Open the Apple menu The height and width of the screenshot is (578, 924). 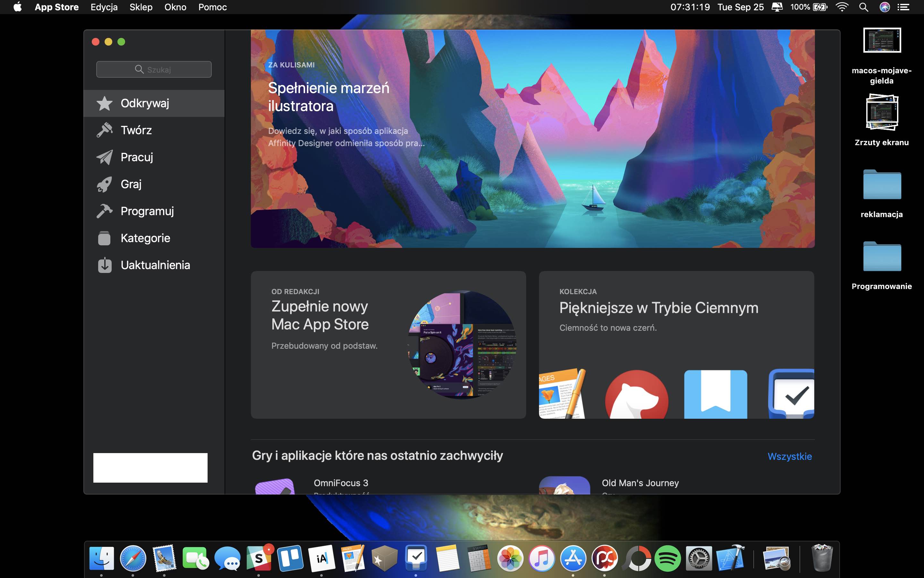pyautogui.click(x=18, y=7)
